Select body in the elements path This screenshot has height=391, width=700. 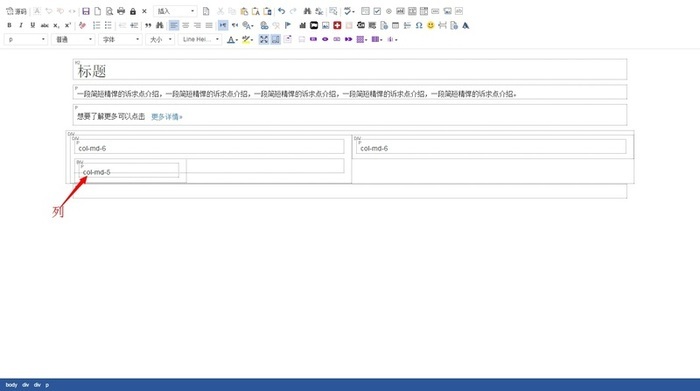[x=12, y=385]
